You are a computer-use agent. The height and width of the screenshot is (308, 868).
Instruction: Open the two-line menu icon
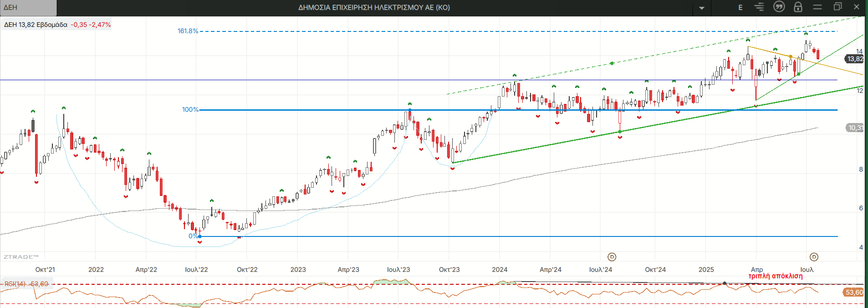pos(817,7)
